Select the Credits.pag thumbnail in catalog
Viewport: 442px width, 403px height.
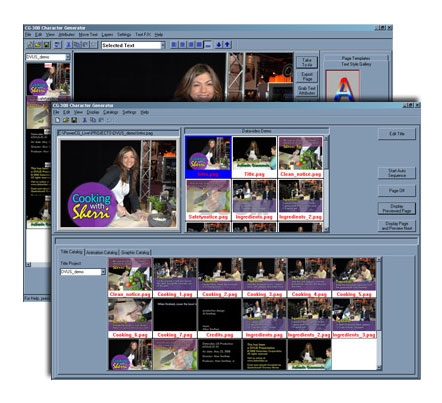[x=219, y=318]
